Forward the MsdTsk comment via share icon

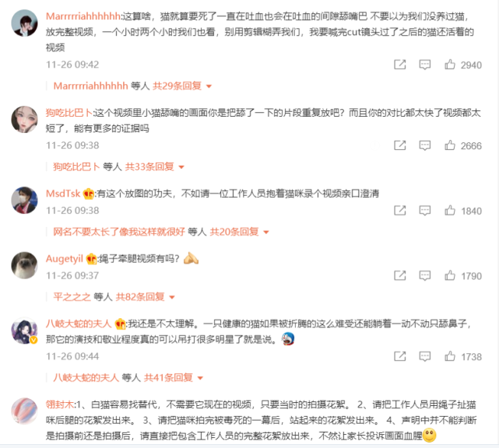(x=399, y=211)
